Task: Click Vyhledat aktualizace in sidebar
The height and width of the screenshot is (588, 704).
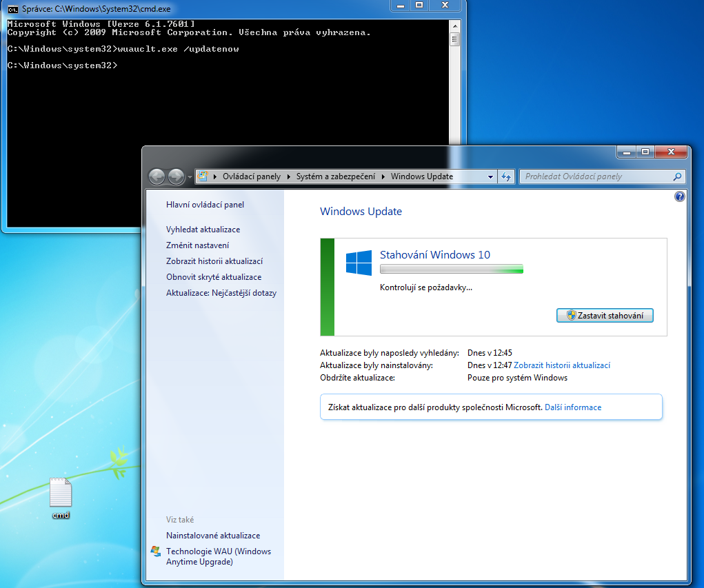Action: pos(203,230)
